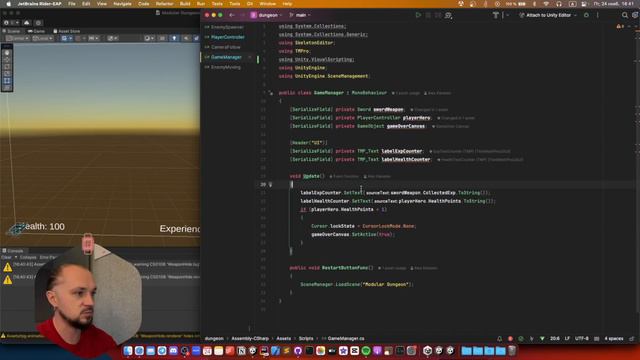Screen dimensions: 640x360
Task: Open the EnemyMoving file tab
Action: tap(225, 67)
